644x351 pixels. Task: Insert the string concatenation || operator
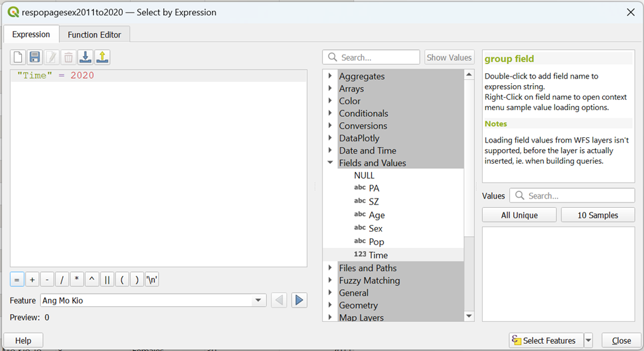click(x=107, y=280)
